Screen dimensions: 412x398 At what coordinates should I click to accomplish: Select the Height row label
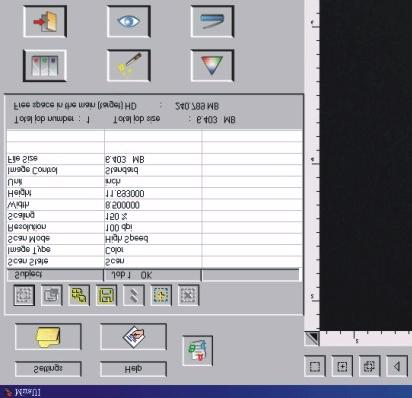tap(19, 193)
